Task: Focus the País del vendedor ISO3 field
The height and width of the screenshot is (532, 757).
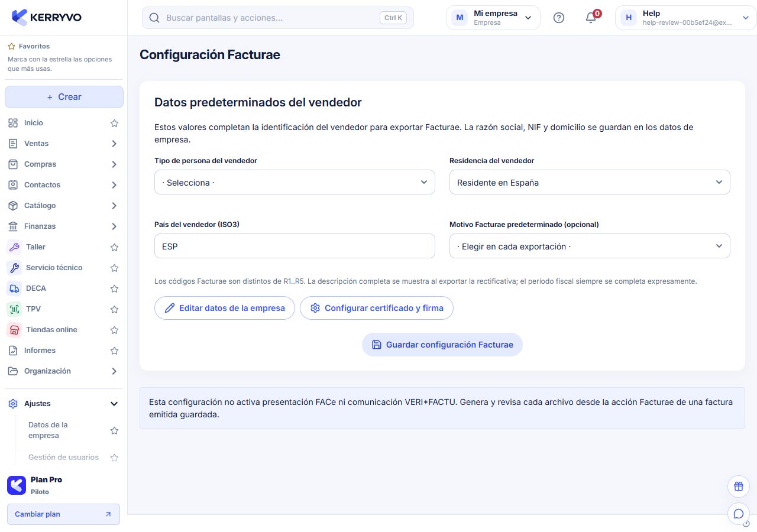Action: 295,246
